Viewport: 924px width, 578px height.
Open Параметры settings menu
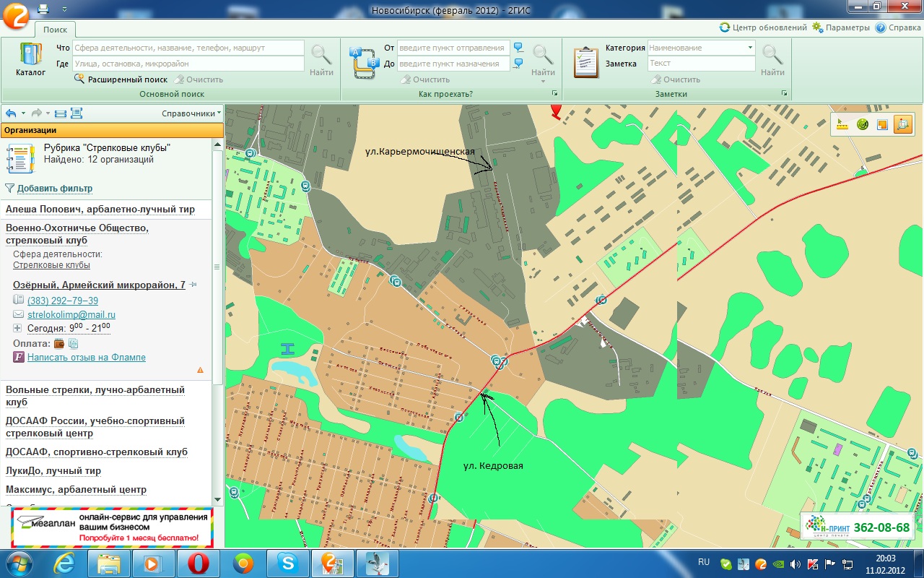click(x=841, y=27)
